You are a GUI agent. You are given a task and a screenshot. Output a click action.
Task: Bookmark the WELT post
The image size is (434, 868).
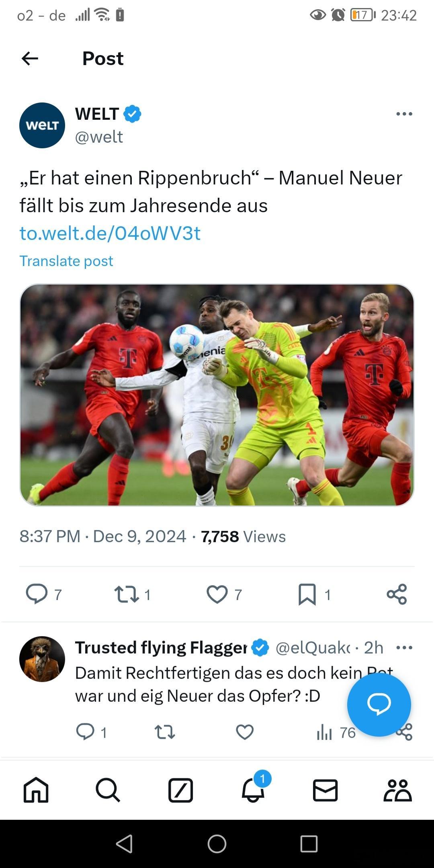click(x=307, y=594)
